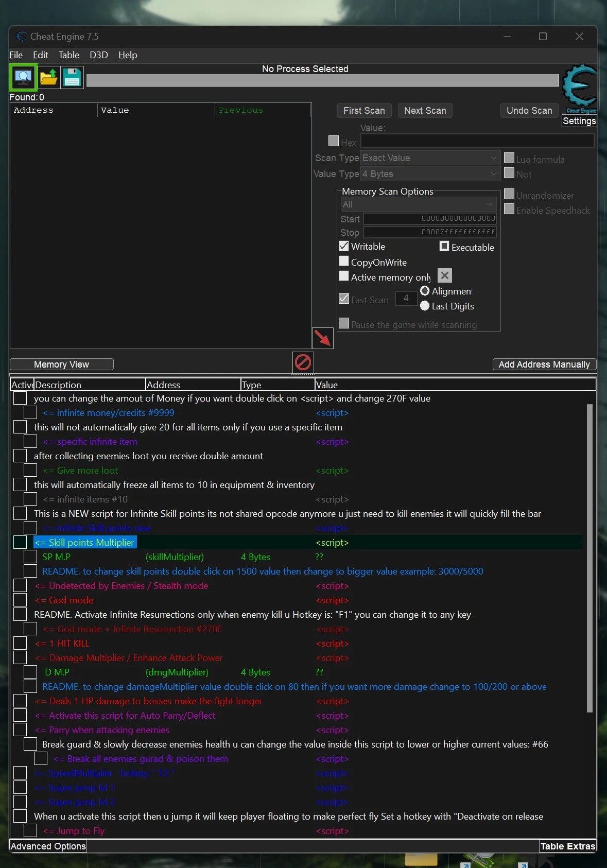Click the scan progress bar
The width and height of the screenshot is (607, 868).
322,80
